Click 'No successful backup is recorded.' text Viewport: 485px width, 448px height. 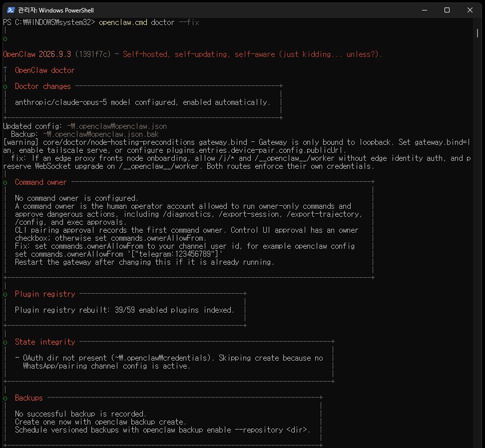pyautogui.click(x=80, y=414)
